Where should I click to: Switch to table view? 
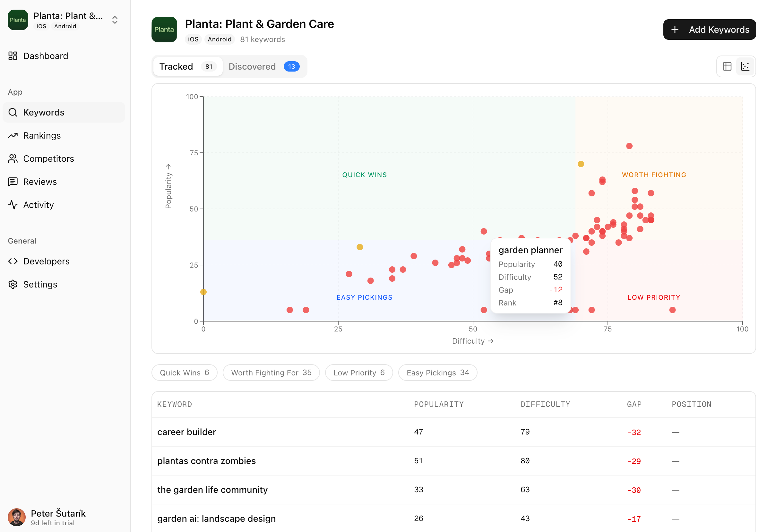pos(727,66)
